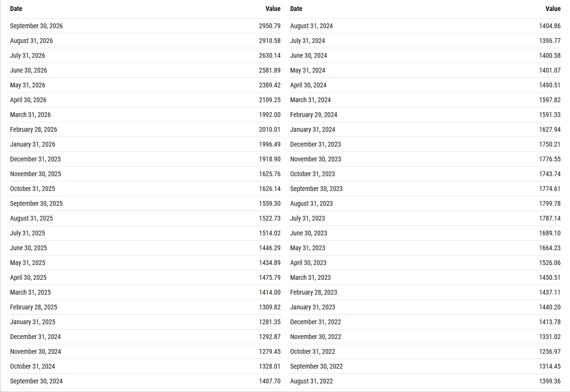This screenshot has width=570, height=392.
Task: Click the September 30, 2024 date
Action: coord(36,381)
